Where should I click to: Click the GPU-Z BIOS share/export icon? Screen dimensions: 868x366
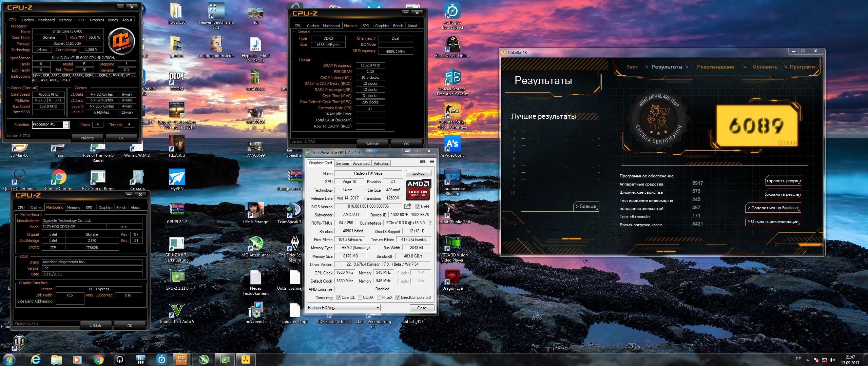coord(408,206)
